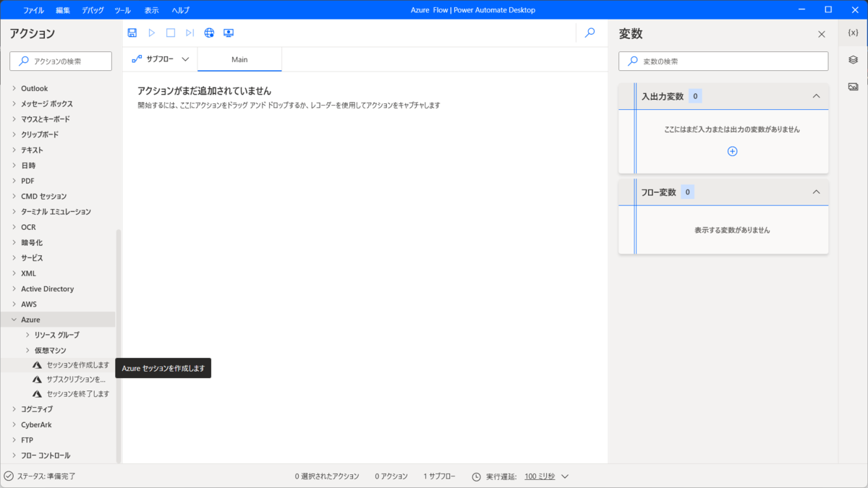Expand the メッセージ ボックス group
The height and width of the screenshot is (488, 868).
pyautogui.click(x=14, y=104)
